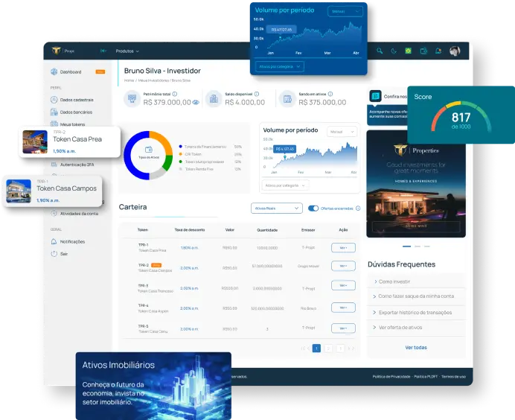Screen dimensions: 515x420
Task: Open the Ativos Reais dropdown
Action: tap(276, 209)
